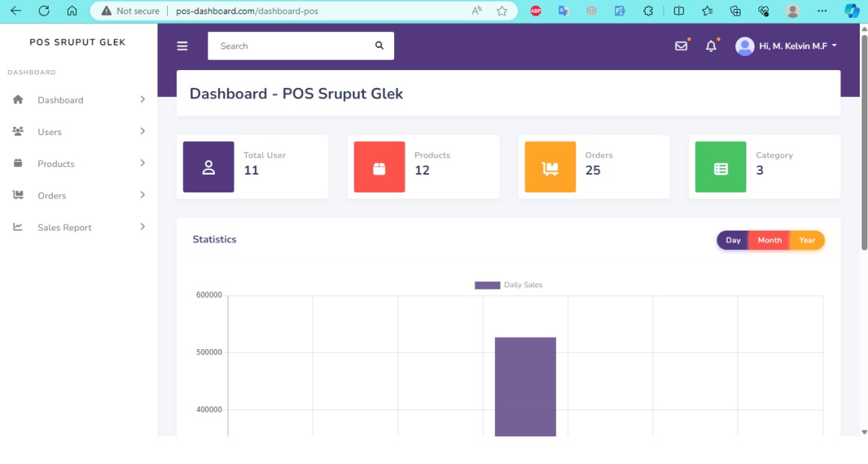Click the green Category list icon
Image resolution: width=868 pixels, height=464 pixels.
click(720, 167)
